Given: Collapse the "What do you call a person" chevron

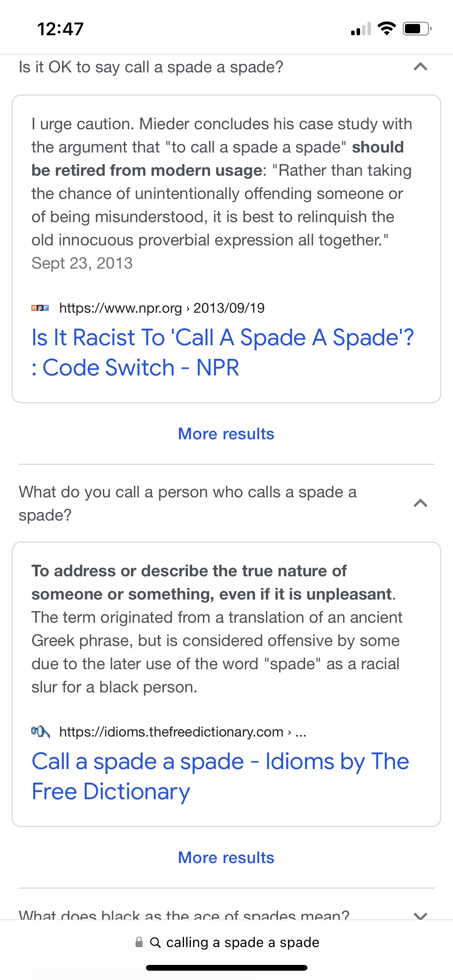Looking at the screenshot, I should pos(420,503).
